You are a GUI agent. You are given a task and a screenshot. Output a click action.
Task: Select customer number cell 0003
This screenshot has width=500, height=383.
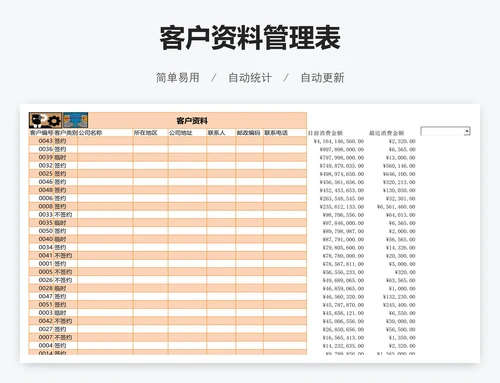pyautogui.click(x=46, y=312)
